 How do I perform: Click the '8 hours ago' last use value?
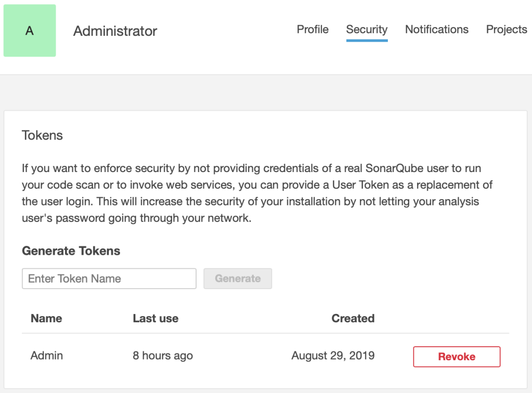click(163, 356)
